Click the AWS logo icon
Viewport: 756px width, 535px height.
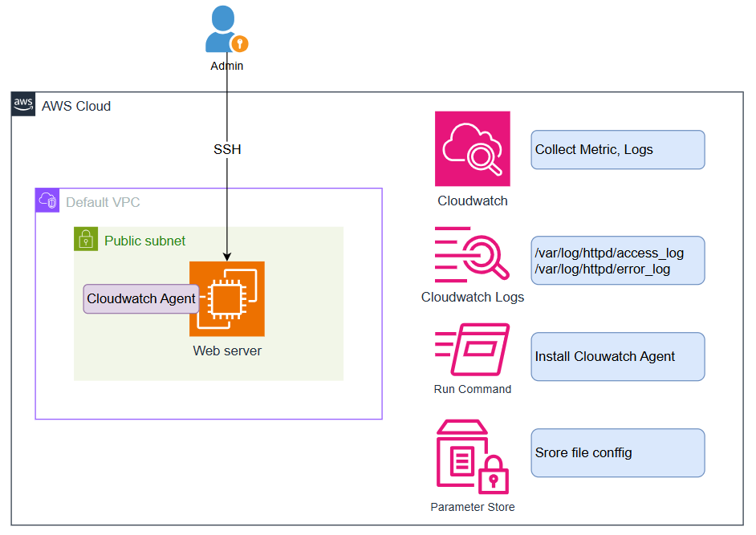click(23, 104)
